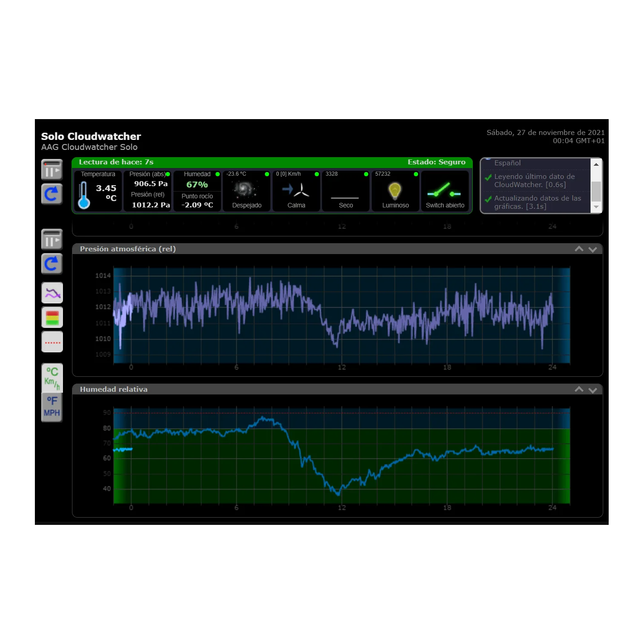Click the -2.09 °C dew point value
This screenshot has height=644, width=644.
[x=197, y=205]
